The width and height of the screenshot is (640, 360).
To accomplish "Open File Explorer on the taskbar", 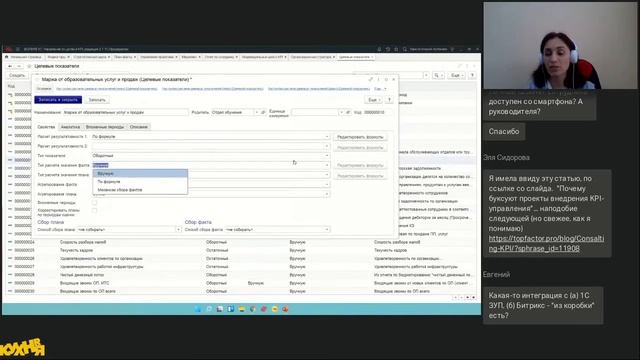I will pos(242,309).
